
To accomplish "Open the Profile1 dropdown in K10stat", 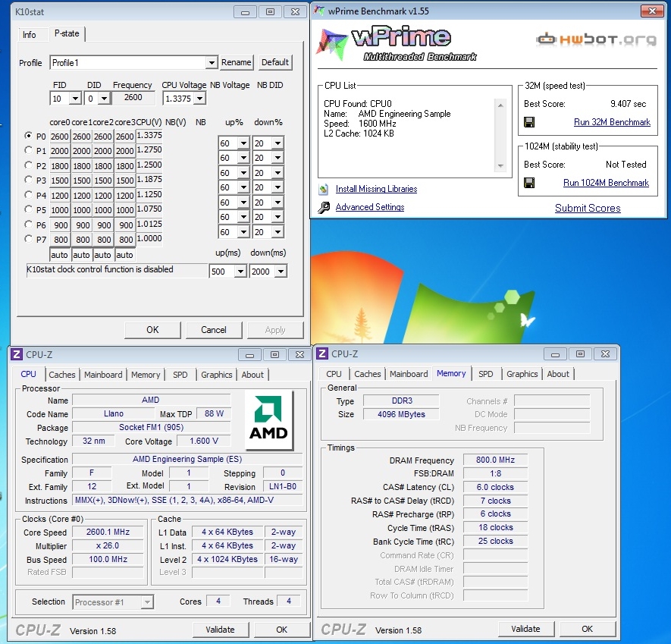I will (x=212, y=63).
